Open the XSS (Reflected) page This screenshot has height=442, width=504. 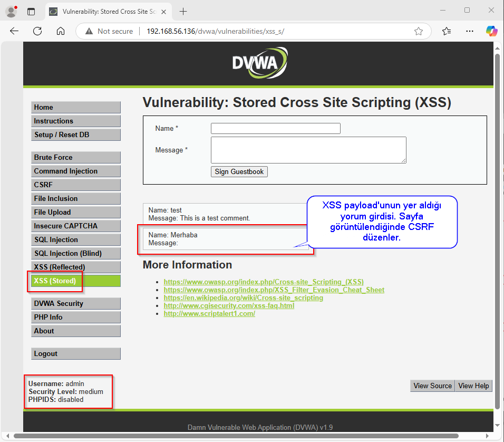click(x=76, y=267)
